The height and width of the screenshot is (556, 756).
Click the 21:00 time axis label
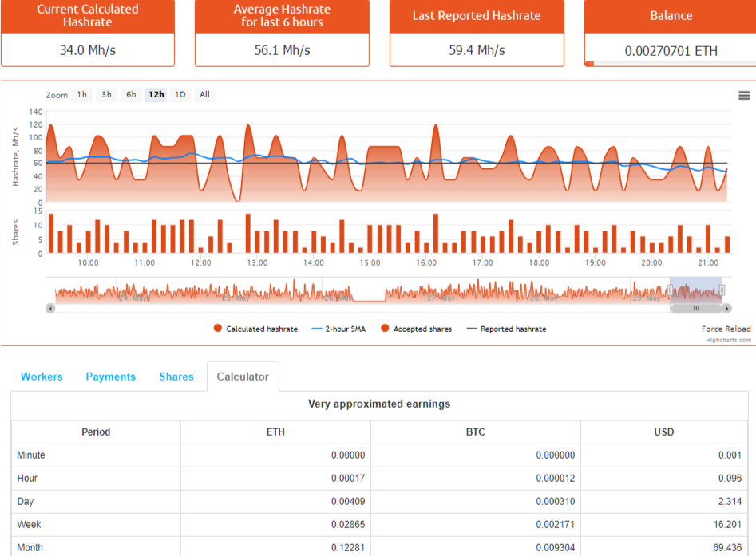click(x=708, y=262)
